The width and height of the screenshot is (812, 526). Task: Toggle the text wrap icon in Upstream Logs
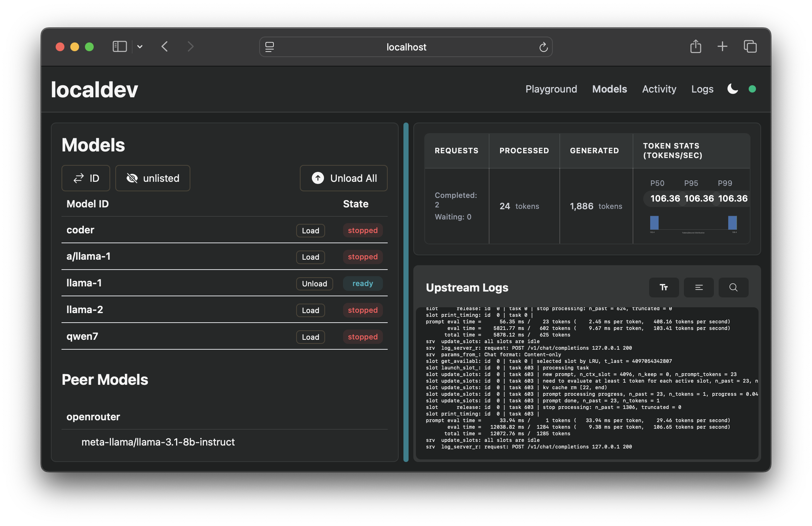pos(699,288)
